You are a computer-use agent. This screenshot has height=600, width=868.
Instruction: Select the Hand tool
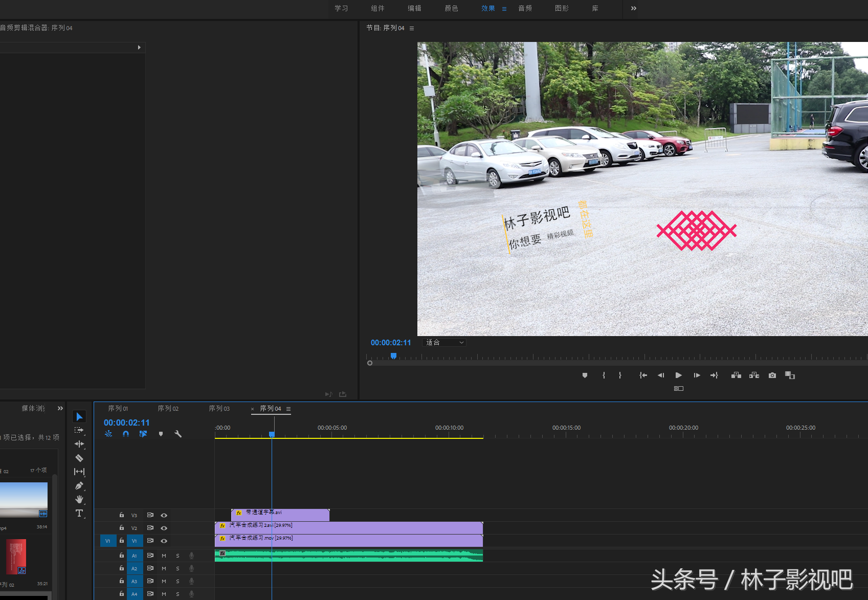(79, 499)
